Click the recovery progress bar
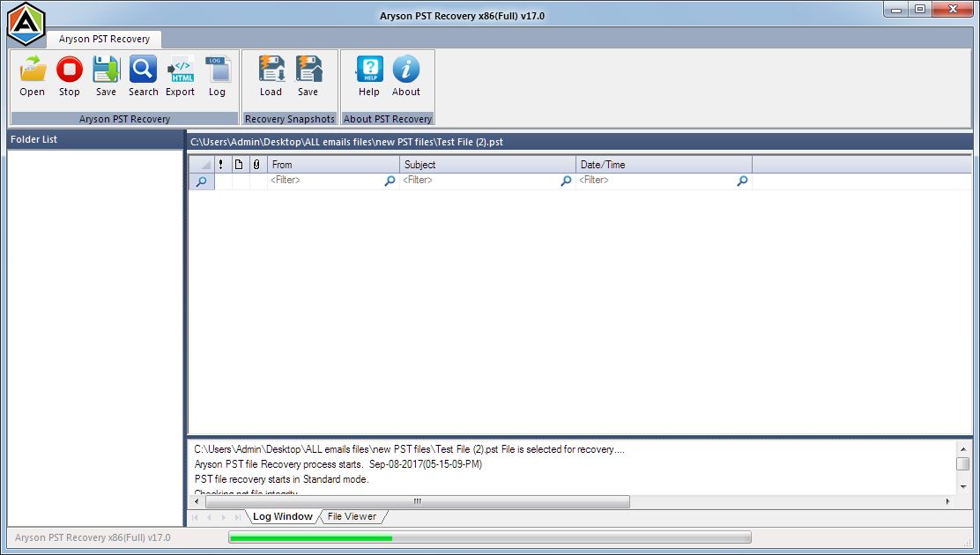This screenshot has width=980, height=555. 490,537
